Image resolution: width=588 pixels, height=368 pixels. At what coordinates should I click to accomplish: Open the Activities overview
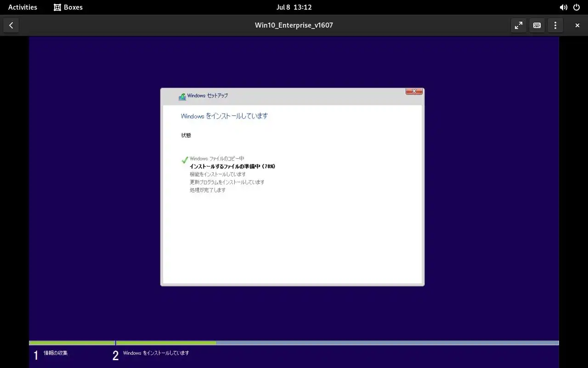pyautogui.click(x=23, y=7)
